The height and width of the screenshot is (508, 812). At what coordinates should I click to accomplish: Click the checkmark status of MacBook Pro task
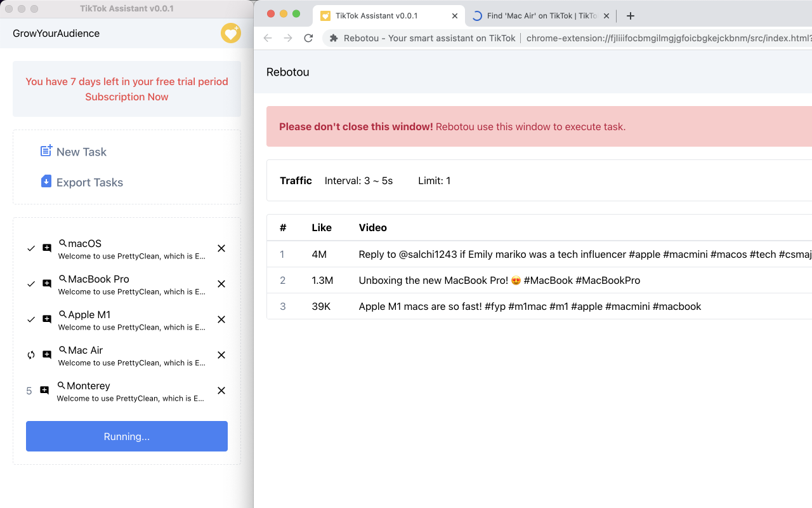click(x=31, y=284)
